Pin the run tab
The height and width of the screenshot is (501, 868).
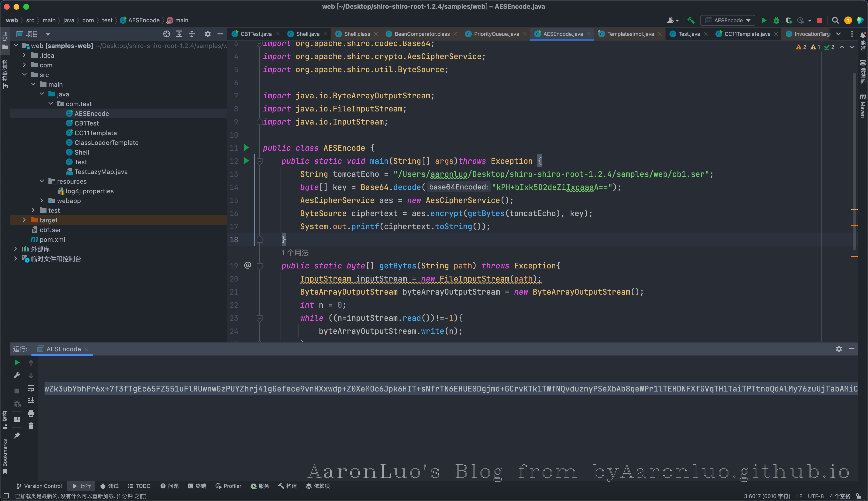click(x=17, y=436)
